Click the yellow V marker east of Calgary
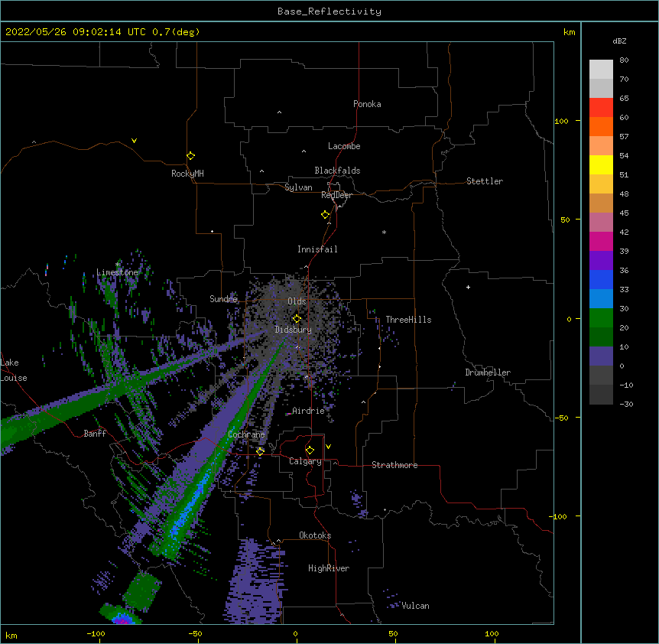 [328, 447]
